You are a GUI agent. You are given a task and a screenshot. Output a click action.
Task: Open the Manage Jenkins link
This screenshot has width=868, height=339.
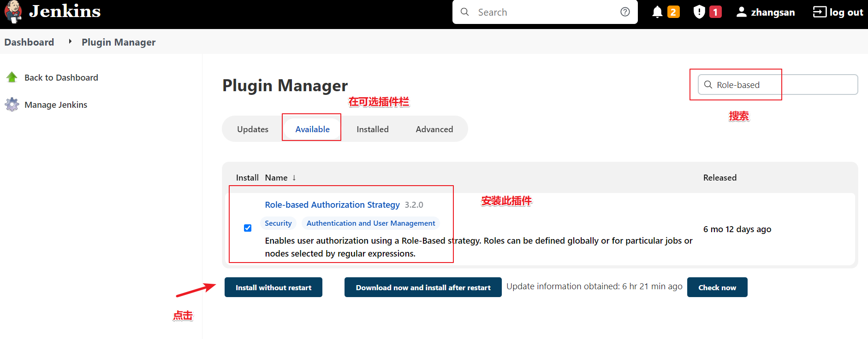pyautogui.click(x=56, y=105)
